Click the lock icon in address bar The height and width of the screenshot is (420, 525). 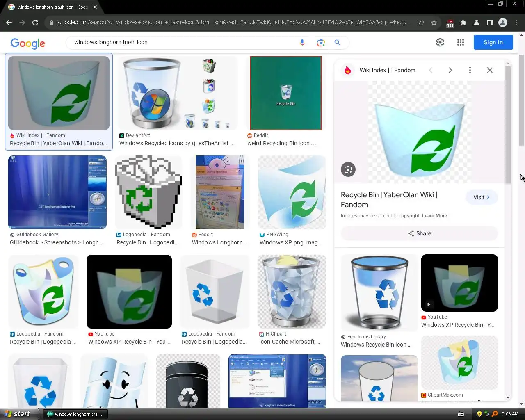tap(52, 23)
